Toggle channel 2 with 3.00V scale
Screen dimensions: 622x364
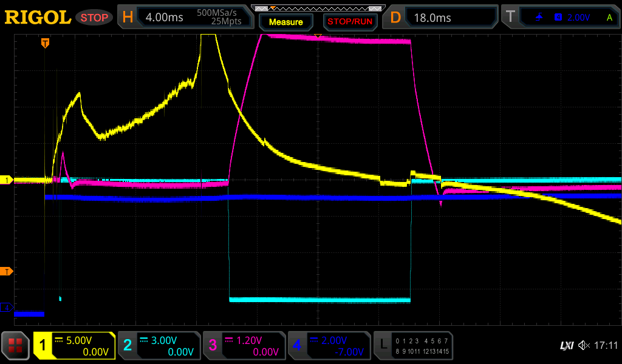159,346
